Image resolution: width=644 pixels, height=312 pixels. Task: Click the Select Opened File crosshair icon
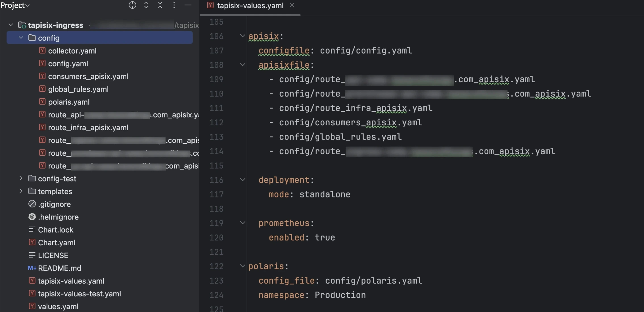[x=132, y=5]
